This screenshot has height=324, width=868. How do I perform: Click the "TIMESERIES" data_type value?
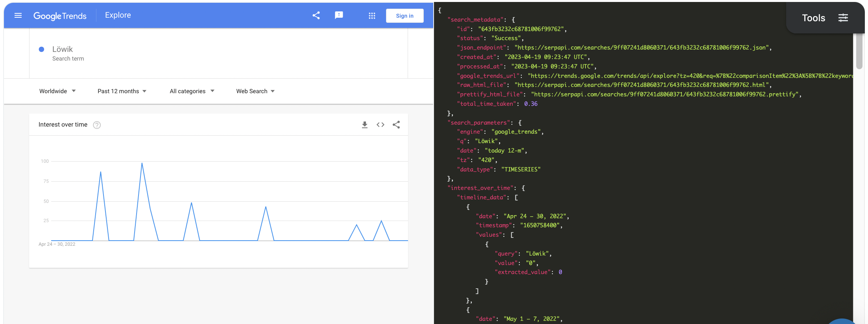pos(521,169)
